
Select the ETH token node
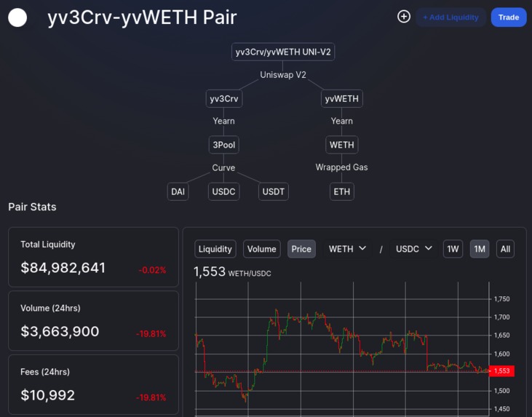point(341,191)
